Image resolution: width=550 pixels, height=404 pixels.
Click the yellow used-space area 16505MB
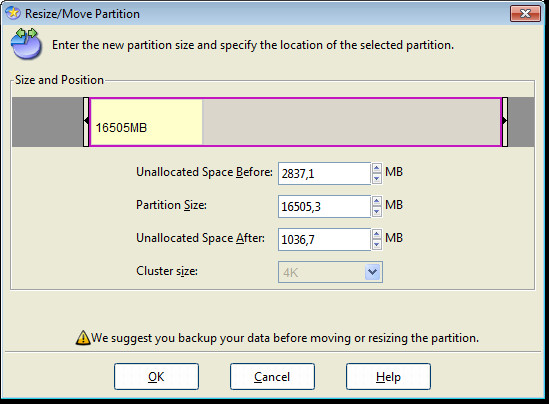(x=146, y=122)
